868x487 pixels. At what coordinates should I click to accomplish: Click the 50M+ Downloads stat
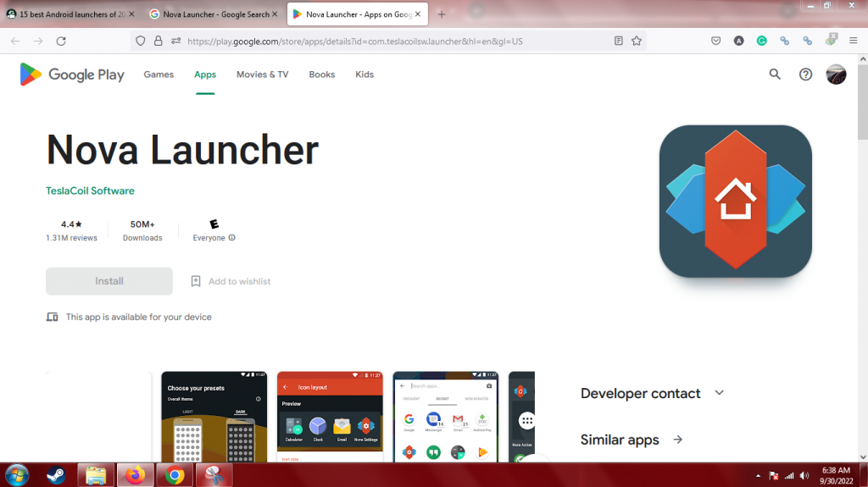[x=142, y=230]
